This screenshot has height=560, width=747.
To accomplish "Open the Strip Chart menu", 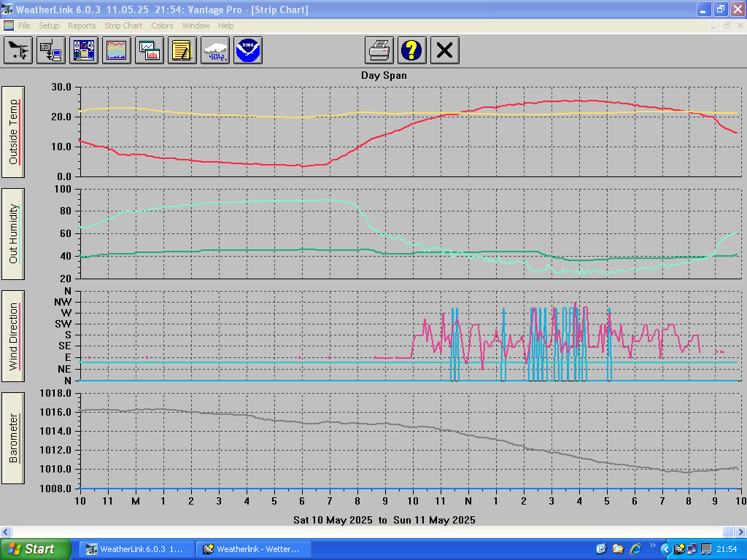I will (123, 26).
